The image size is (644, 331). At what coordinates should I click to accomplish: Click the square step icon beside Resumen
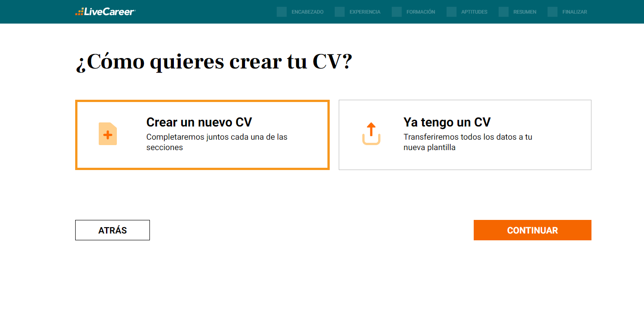tap(504, 12)
